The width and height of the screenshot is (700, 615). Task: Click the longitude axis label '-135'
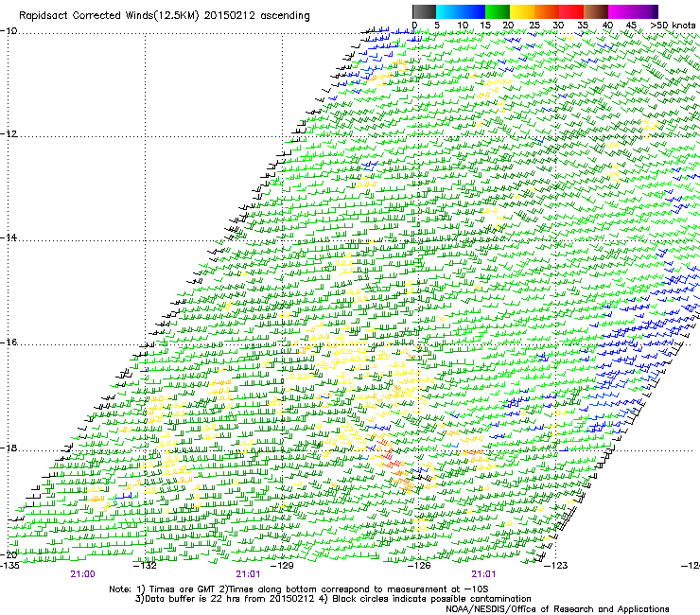click(x=9, y=566)
